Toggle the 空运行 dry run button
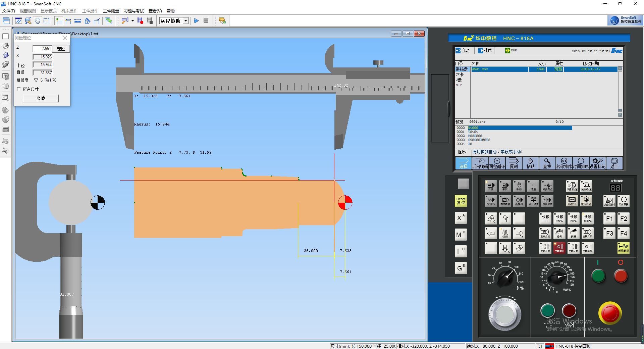This screenshot has height=349, width=644. click(491, 201)
